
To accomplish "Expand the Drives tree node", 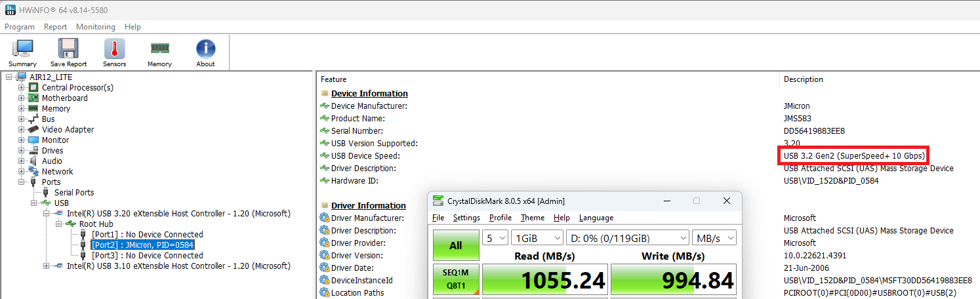I will pos(22,150).
